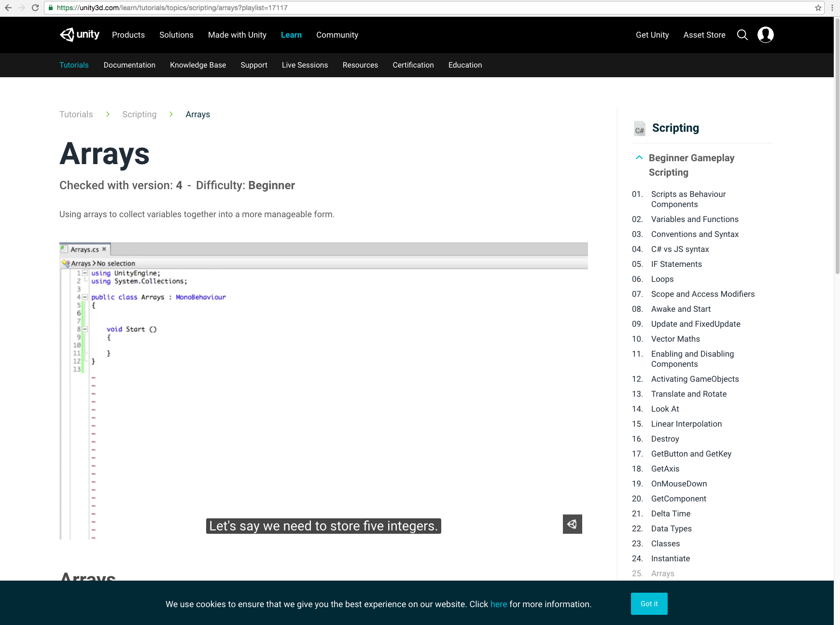The height and width of the screenshot is (625, 840).
Task: Open Scope and Access Modifiers lesson
Action: (703, 294)
